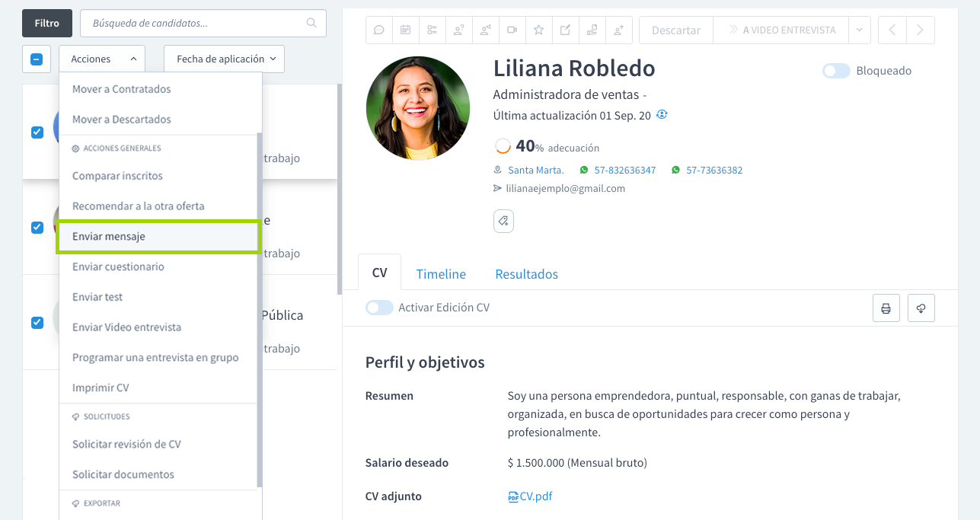
Task: Toggle the Bloqueado switch
Action: tap(835, 70)
